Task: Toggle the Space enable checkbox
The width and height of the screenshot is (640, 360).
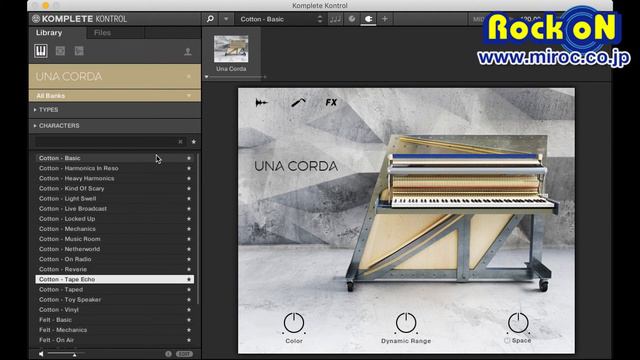Action: pyautogui.click(x=507, y=340)
